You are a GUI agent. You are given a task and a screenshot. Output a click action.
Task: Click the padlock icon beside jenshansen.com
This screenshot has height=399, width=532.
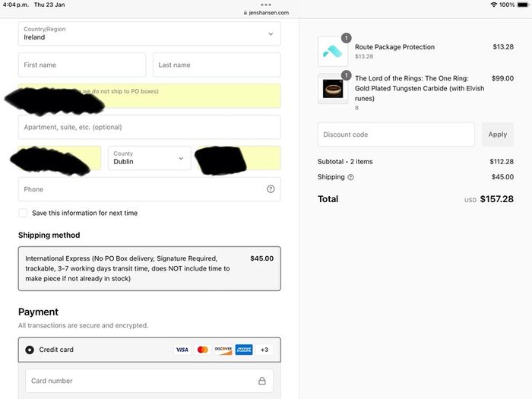pyautogui.click(x=245, y=13)
